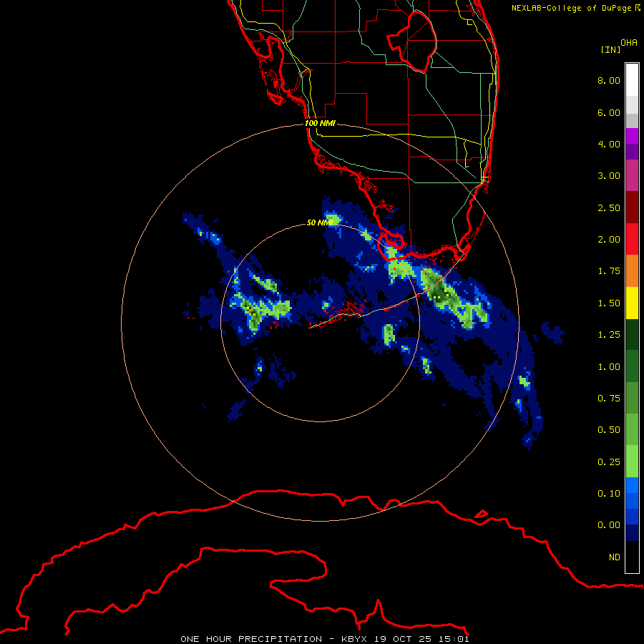This screenshot has height=644, width=644.
Task: Pick the yellow color band in legend
Action: tap(632, 303)
